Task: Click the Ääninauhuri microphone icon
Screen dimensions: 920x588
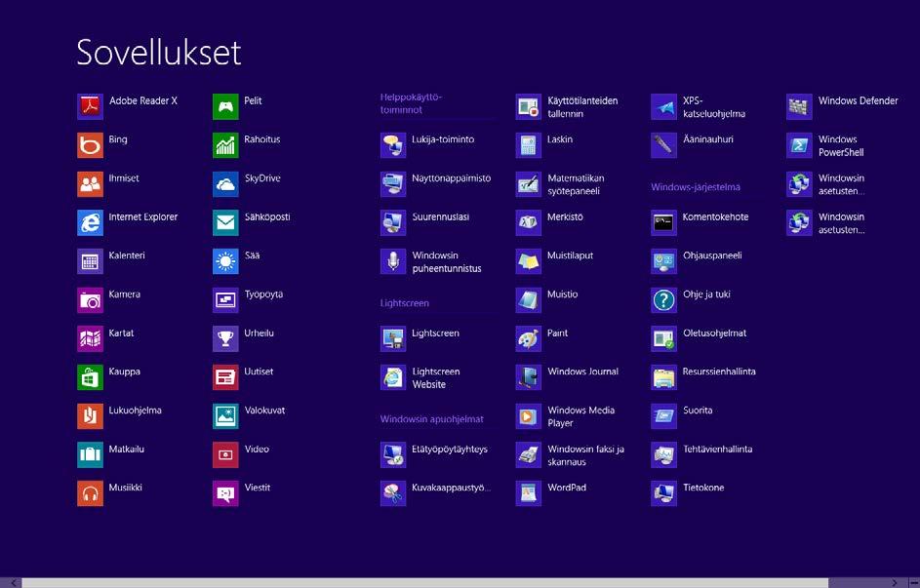Action: (663, 145)
